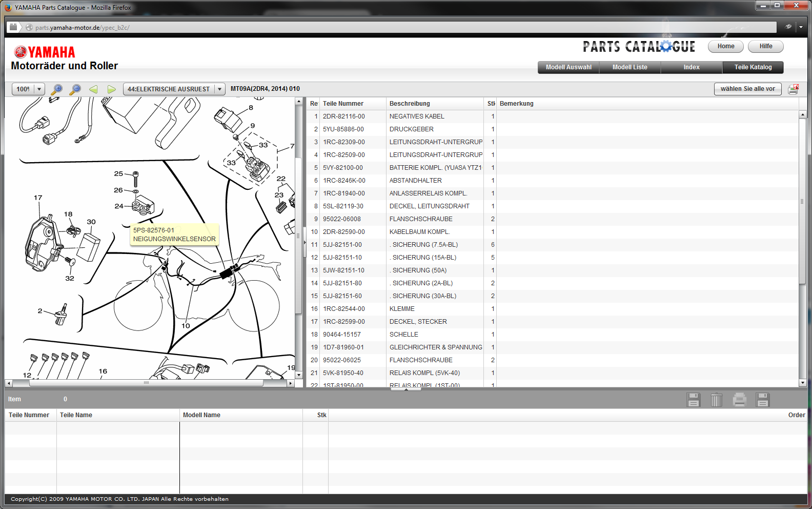Click the rightmost floppy disk icon

[x=762, y=400]
